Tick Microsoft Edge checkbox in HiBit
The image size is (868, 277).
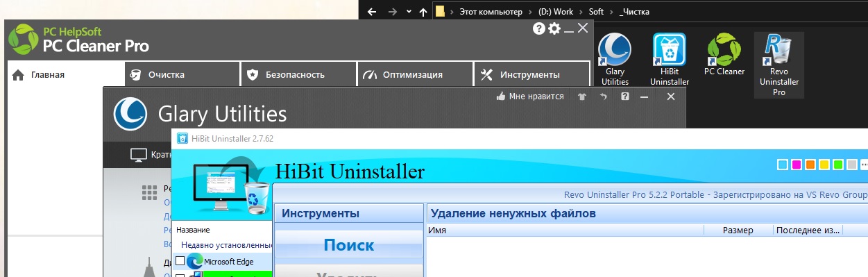(180, 262)
